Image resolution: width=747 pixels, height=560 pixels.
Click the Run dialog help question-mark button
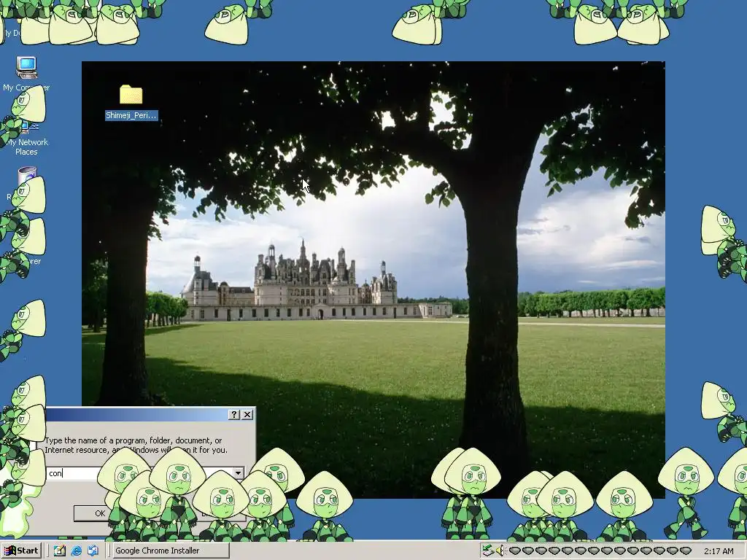coord(234,415)
